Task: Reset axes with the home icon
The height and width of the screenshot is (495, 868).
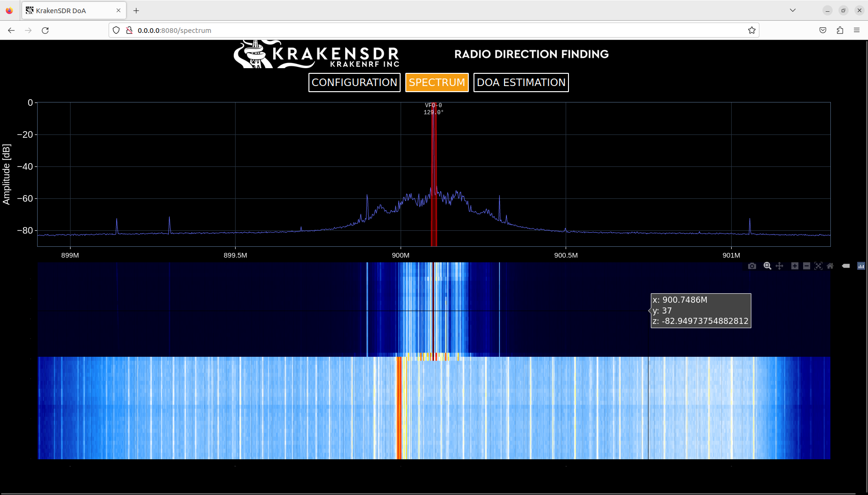Action: [x=830, y=266]
